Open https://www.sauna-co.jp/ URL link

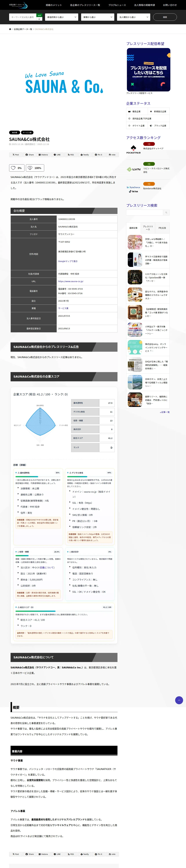point(71,281)
